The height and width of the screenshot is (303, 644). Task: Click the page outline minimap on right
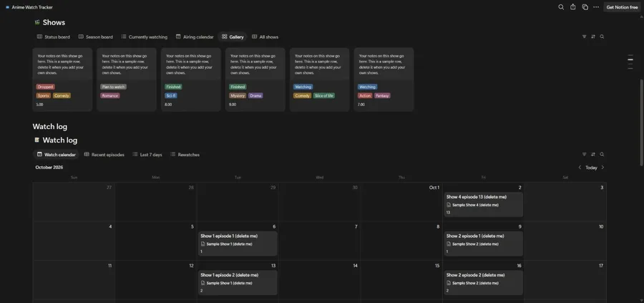click(x=630, y=62)
